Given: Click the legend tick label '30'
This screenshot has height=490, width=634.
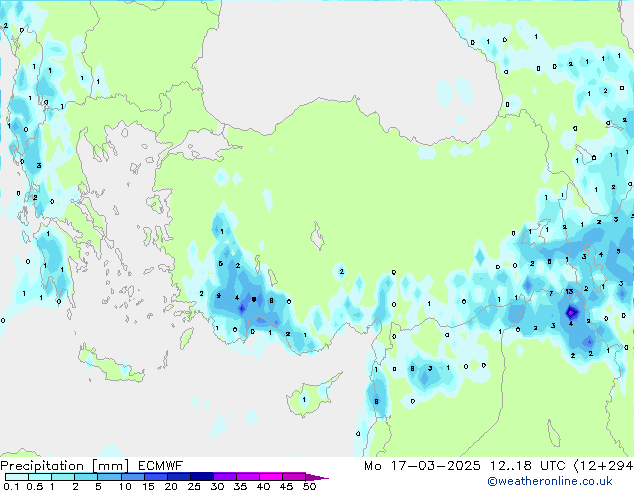Looking at the screenshot, I should coord(217,486).
